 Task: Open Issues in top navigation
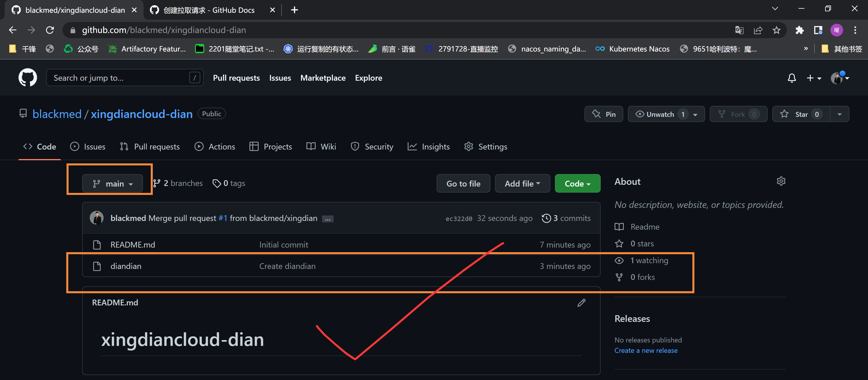coord(280,78)
